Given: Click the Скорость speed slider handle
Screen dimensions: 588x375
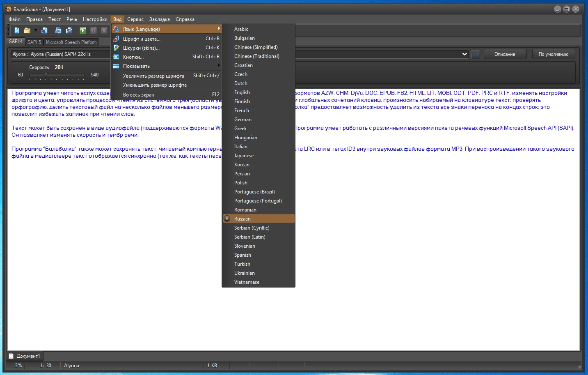Looking at the screenshot, I should 46,75.
